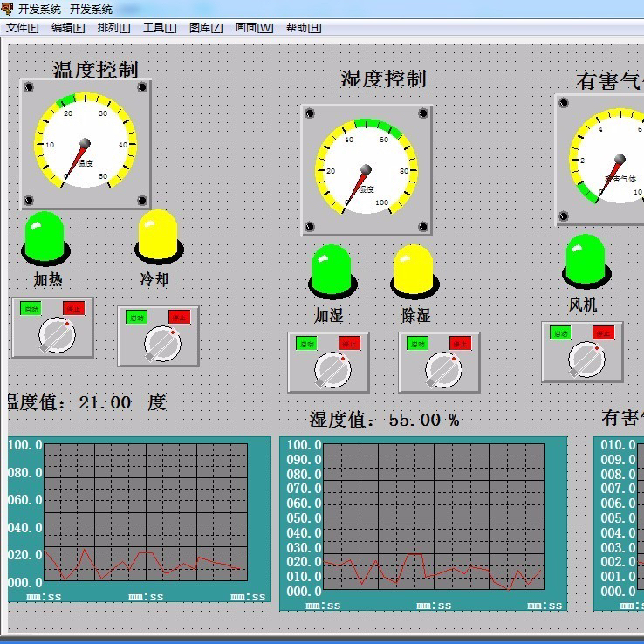Toggle the rotary switch knob for 加湿
644x644 pixels.
(332, 370)
